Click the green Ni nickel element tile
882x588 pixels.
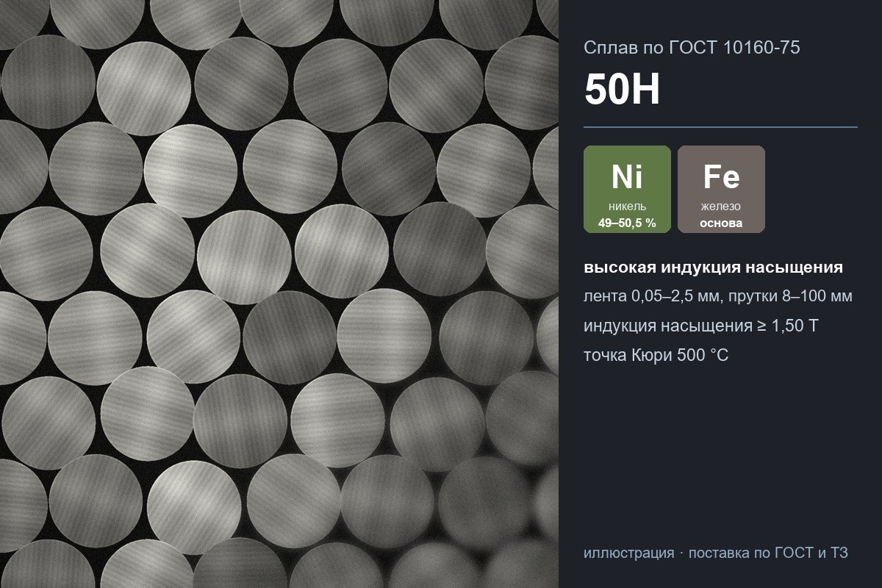tap(627, 190)
